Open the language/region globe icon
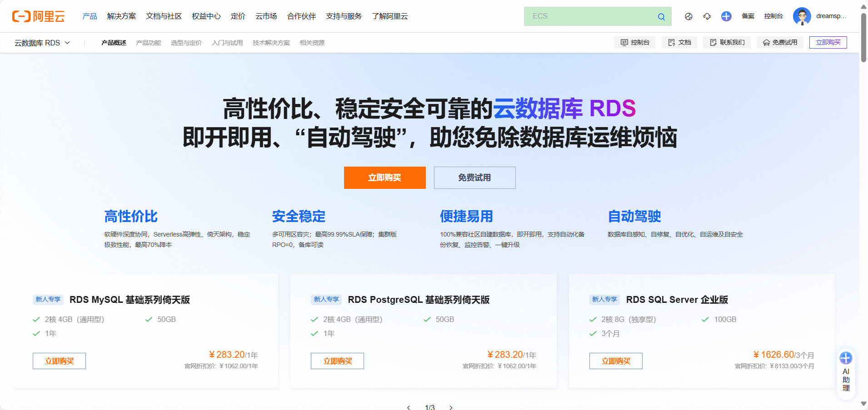This screenshot has height=410, width=868. tap(689, 16)
